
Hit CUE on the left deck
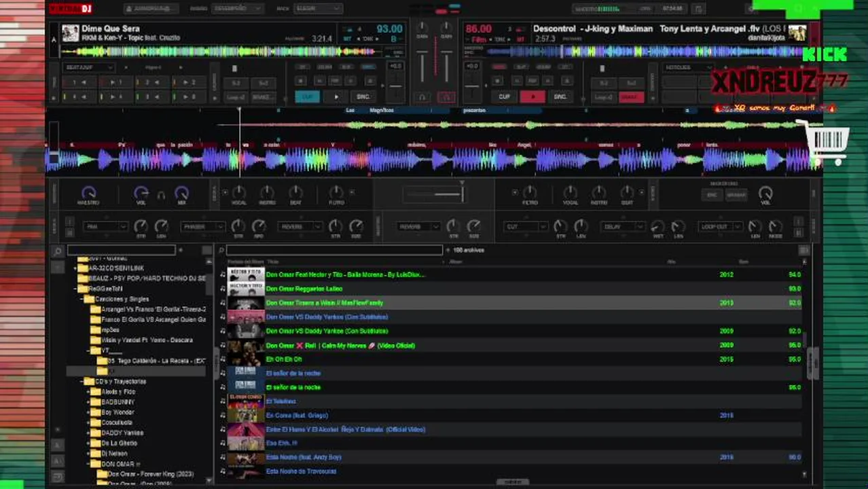[x=308, y=97]
